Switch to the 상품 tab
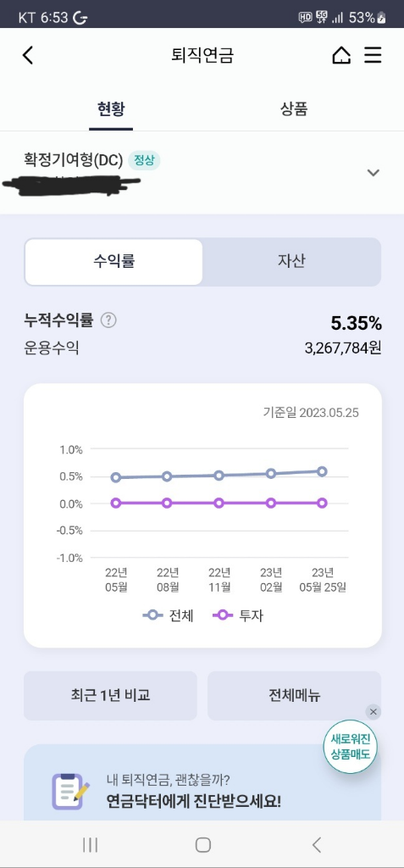Screen dimensions: 404x868 (293, 109)
